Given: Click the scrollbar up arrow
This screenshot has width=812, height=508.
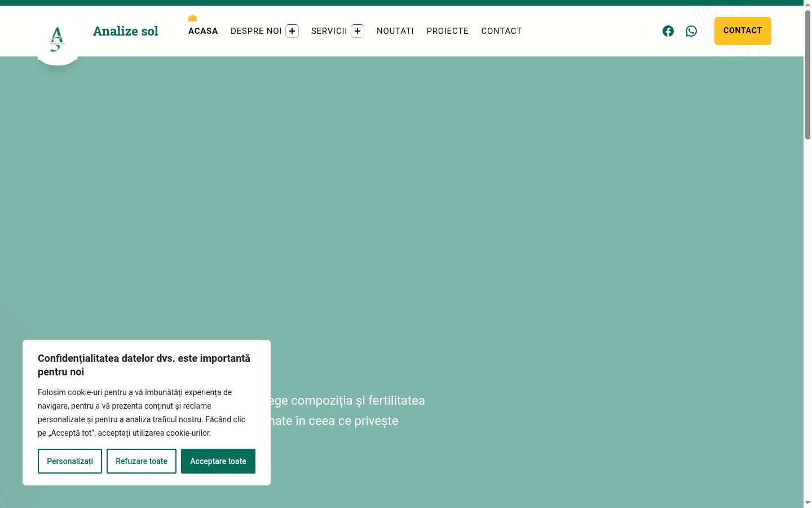Looking at the screenshot, I should pyautogui.click(x=807, y=4).
